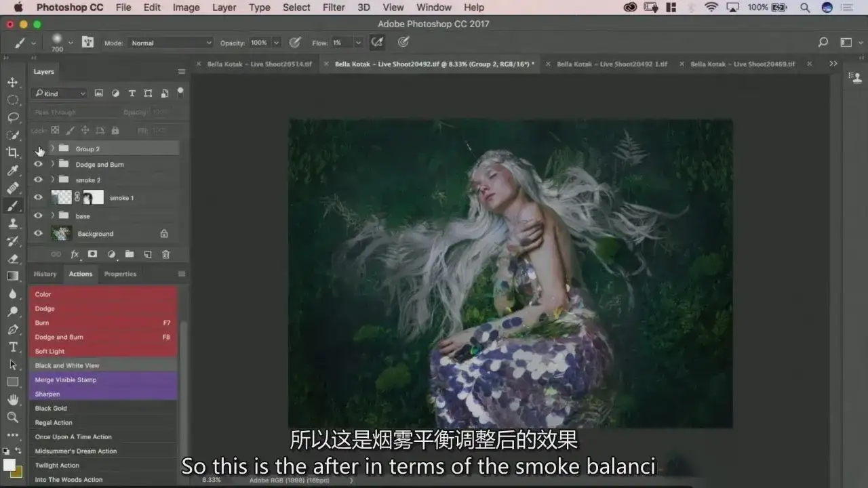
Task: Expand the base group
Action: point(52,216)
